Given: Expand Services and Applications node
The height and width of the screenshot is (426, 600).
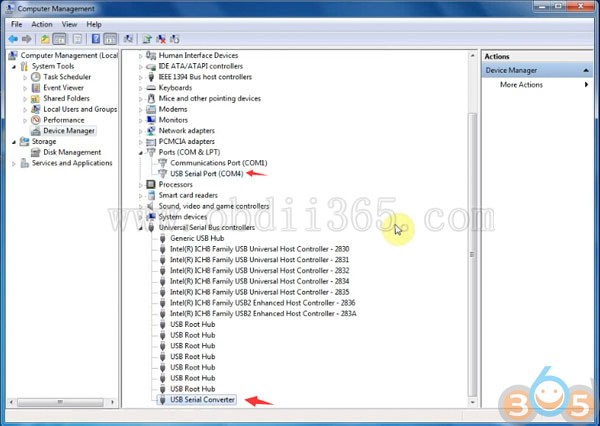Looking at the screenshot, I should 14,163.
